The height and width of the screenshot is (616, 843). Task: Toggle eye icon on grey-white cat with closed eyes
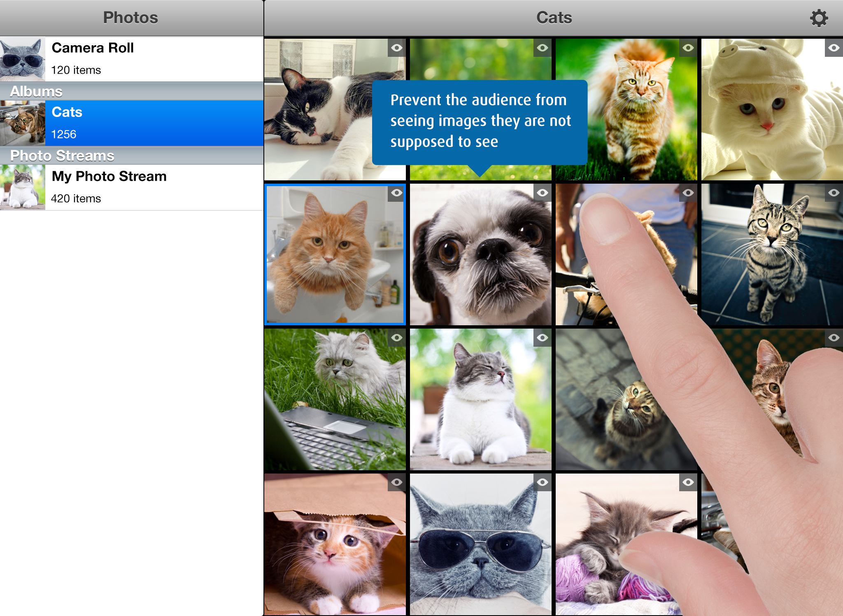pos(543,338)
